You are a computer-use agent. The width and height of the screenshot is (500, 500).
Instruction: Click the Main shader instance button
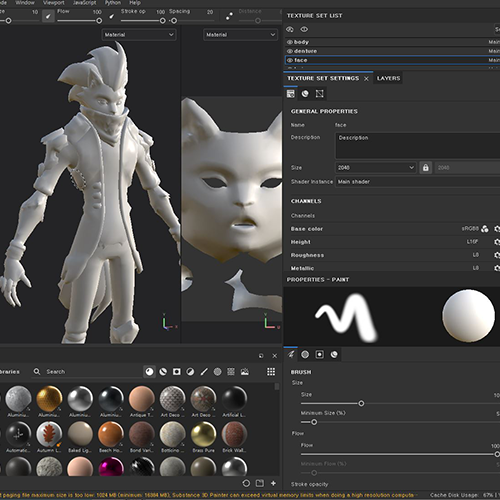point(417,182)
